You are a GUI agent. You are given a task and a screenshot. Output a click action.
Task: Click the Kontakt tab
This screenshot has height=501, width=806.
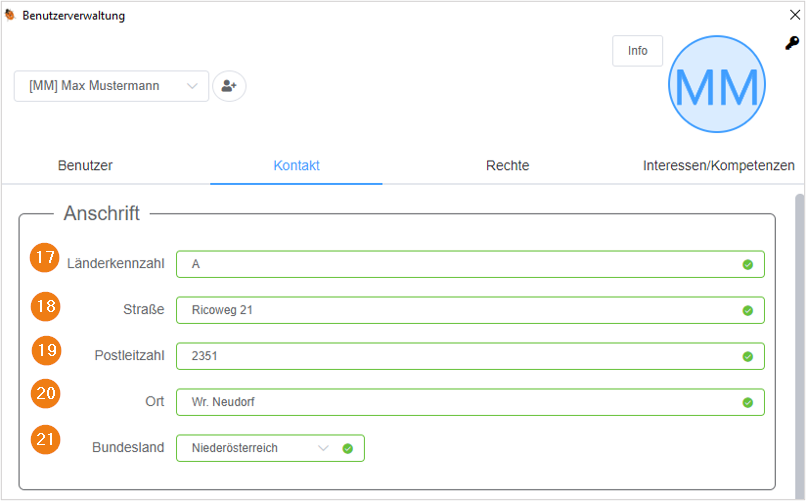point(297,165)
